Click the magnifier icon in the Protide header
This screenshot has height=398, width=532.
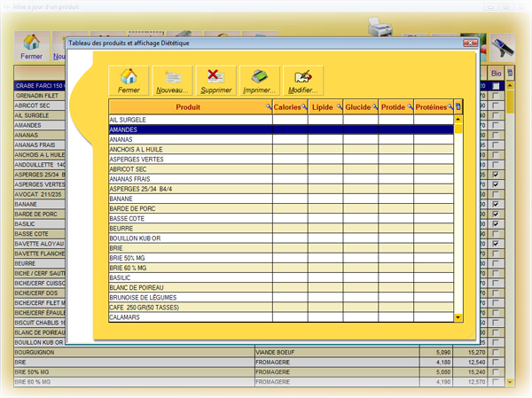point(411,107)
